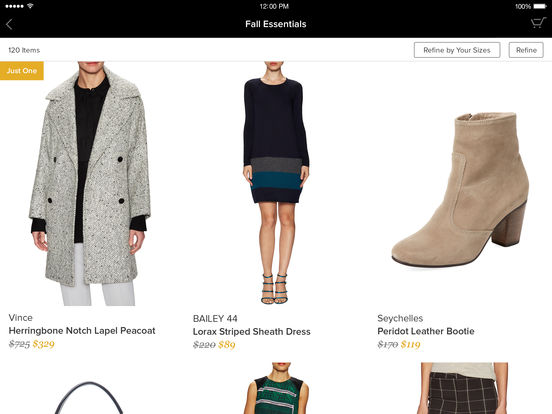Click the Refine button

[x=526, y=50]
